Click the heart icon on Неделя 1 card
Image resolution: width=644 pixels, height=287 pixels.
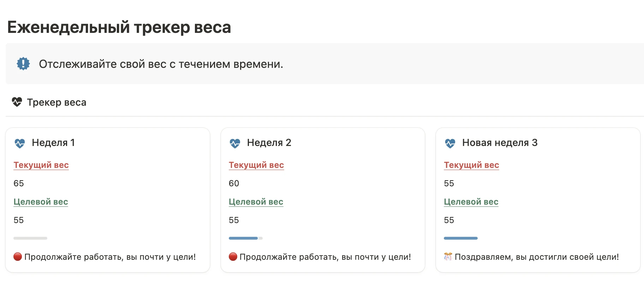[20, 143]
